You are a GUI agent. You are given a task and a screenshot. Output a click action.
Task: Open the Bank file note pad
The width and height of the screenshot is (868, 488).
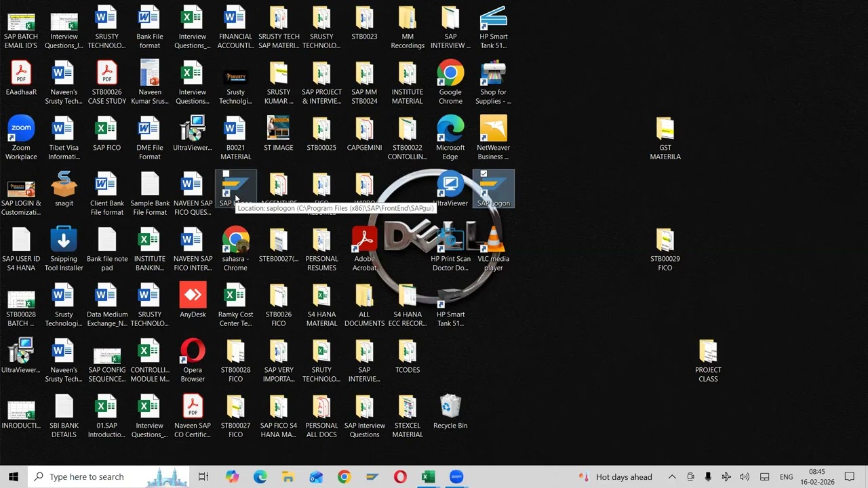pyautogui.click(x=106, y=249)
